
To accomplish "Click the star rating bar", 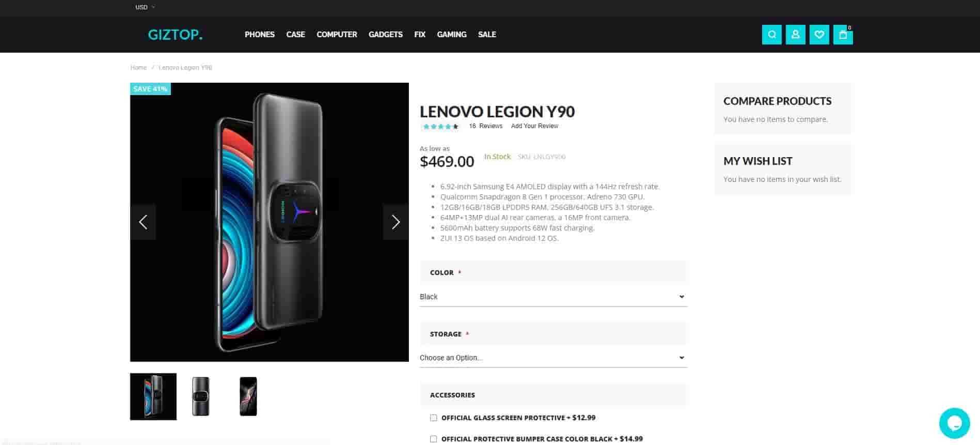I will click(440, 127).
